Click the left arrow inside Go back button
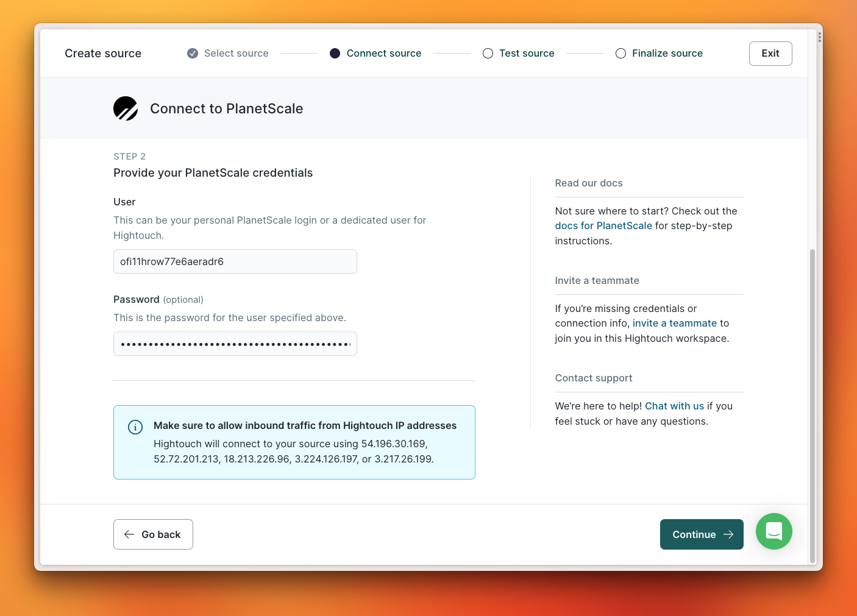This screenshot has height=616, width=857. (x=129, y=534)
